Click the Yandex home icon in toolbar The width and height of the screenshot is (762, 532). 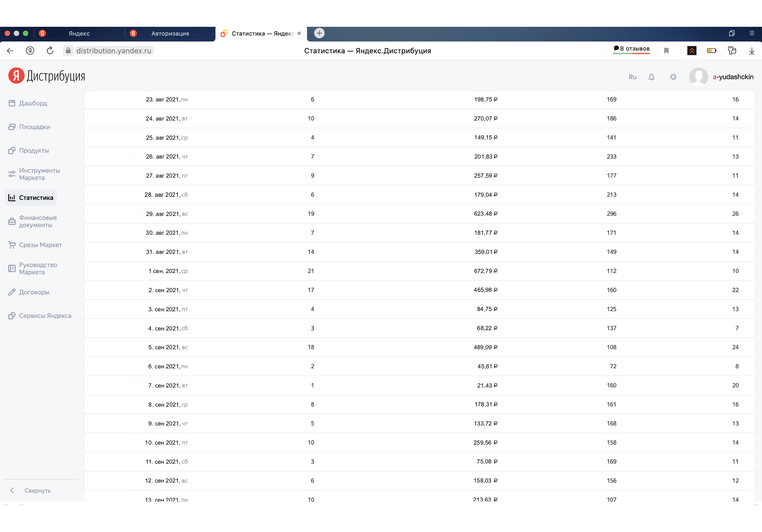tap(30, 51)
